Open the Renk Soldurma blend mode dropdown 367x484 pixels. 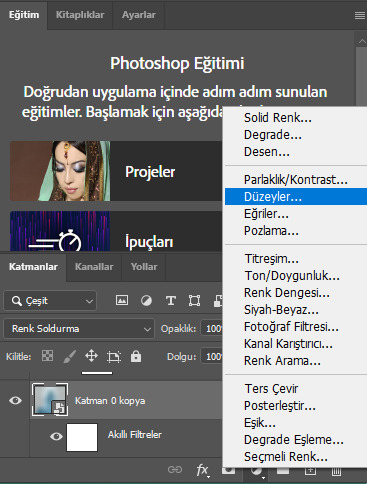(79, 329)
